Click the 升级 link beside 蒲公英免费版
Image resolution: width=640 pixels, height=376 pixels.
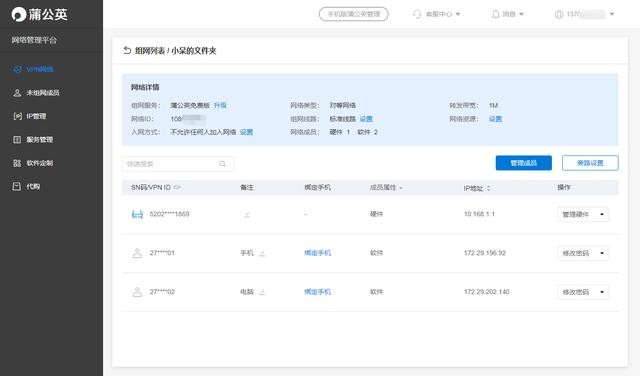click(220, 105)
